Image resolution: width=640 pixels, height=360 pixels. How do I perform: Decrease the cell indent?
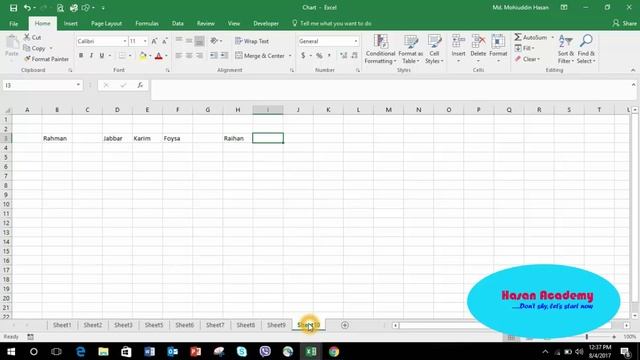click(213, 56)
